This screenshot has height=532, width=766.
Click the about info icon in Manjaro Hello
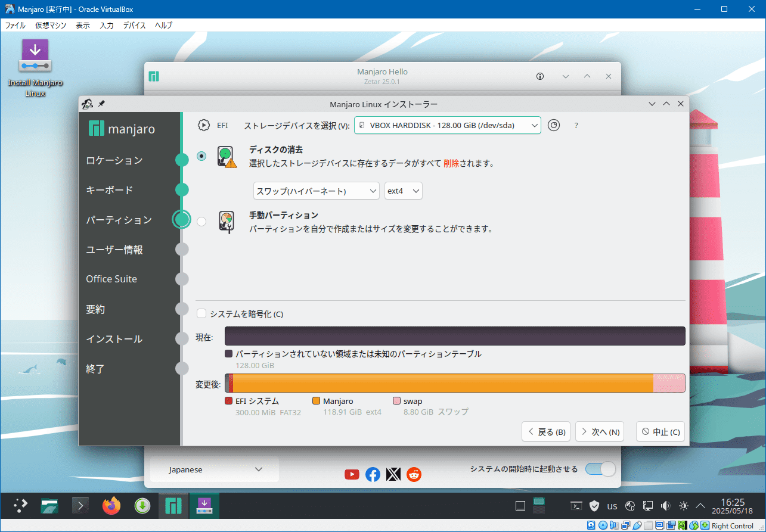coord(540,76)
